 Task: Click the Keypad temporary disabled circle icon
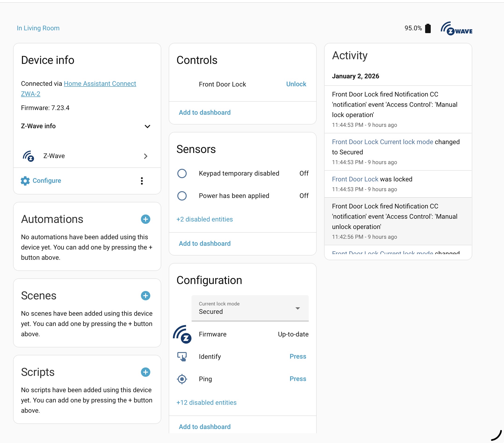182,173
